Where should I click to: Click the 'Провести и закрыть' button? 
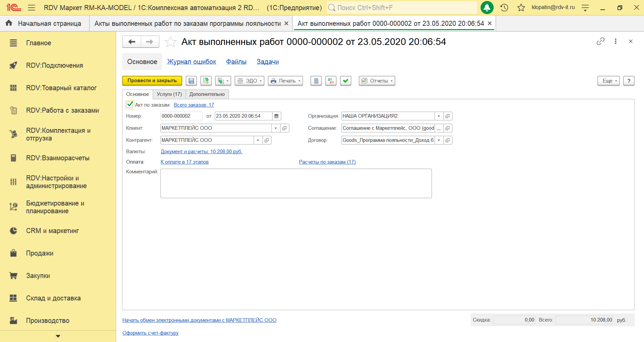(152, 81)
